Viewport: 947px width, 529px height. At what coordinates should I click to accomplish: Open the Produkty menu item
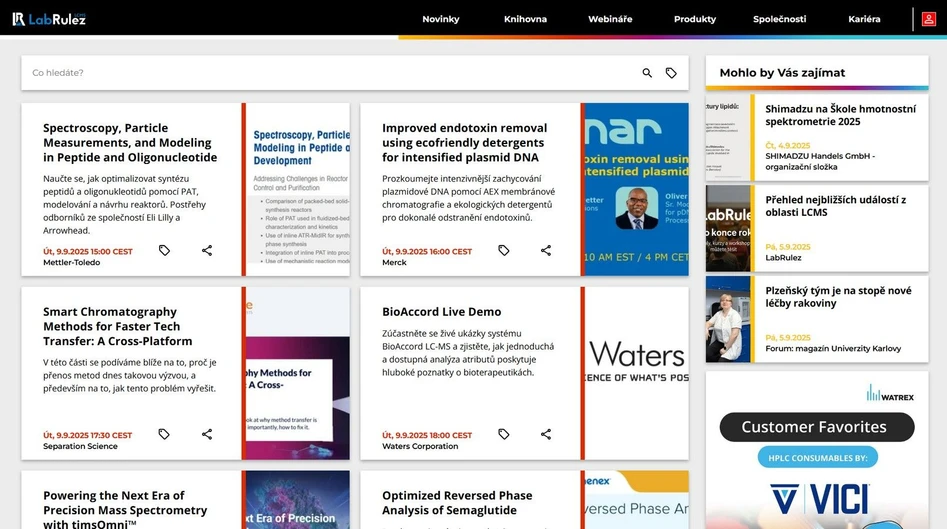pos(695,19)
